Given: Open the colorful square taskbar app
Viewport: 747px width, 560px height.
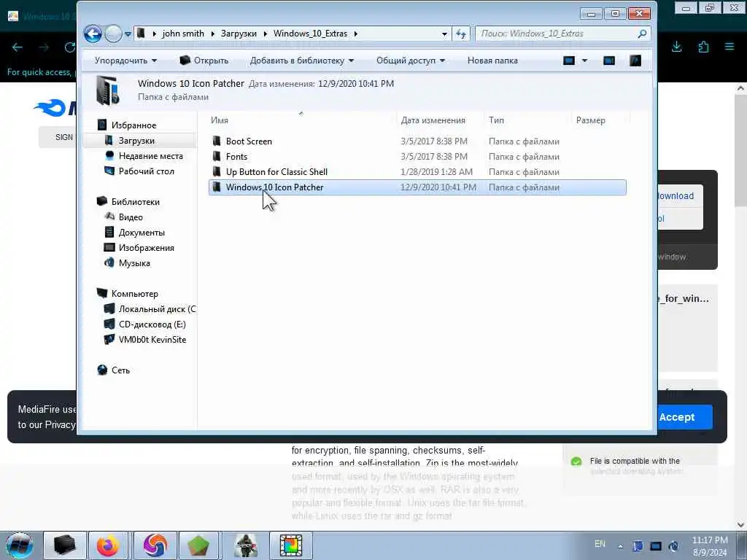Looking at the screenshot, I should [291, 545].
